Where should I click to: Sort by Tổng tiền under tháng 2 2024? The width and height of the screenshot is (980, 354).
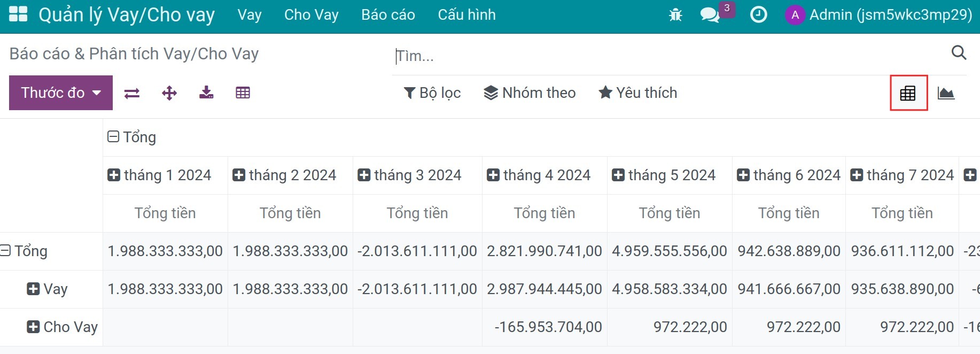[x=290, y=213]
